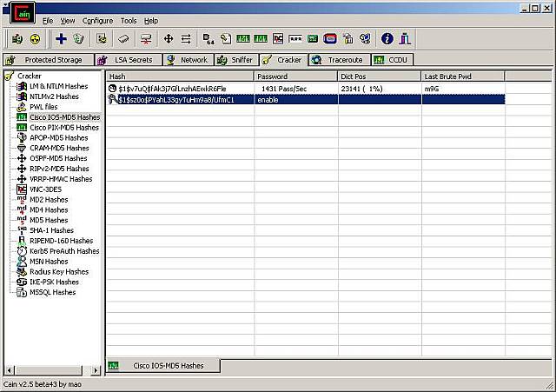Toggle APR poisoning with the radiation icon
The width and height of the screenshot is (556, 392).
pos(35,38)
